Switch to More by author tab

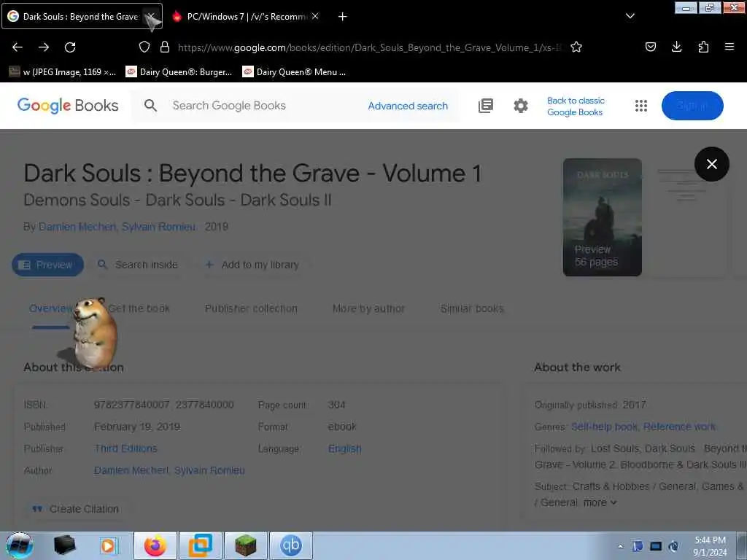[x=368, y=308]
